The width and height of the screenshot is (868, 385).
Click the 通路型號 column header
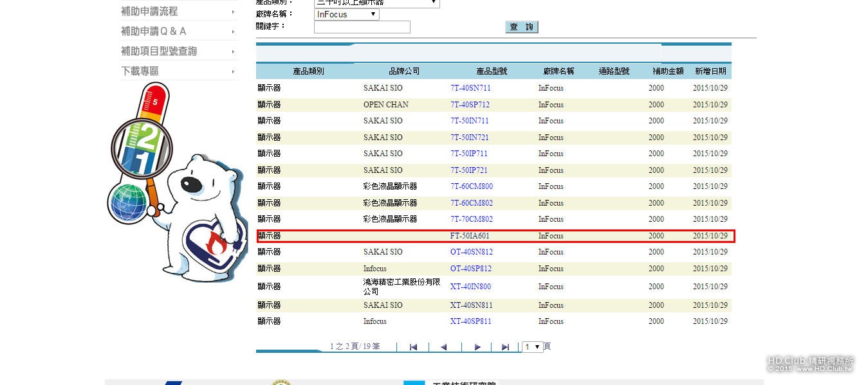614,71
